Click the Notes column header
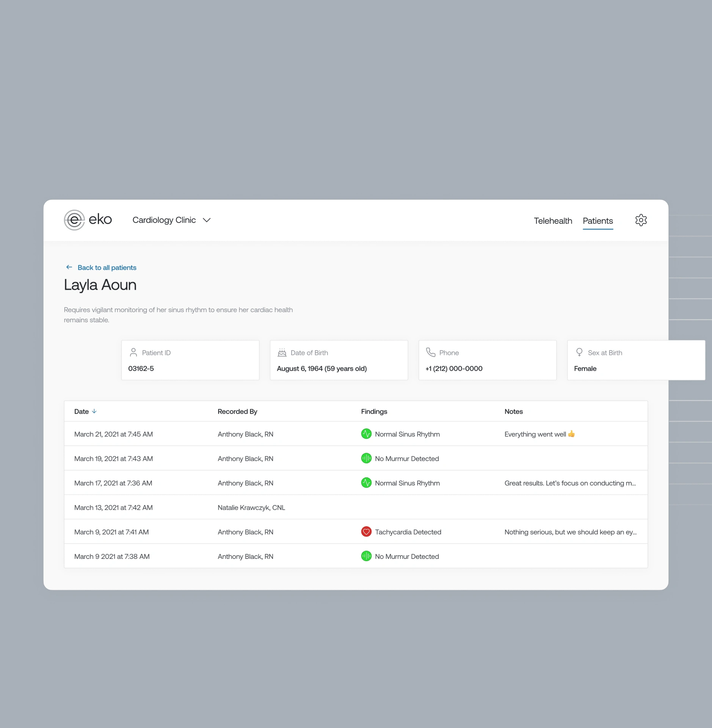 point(514,411)
